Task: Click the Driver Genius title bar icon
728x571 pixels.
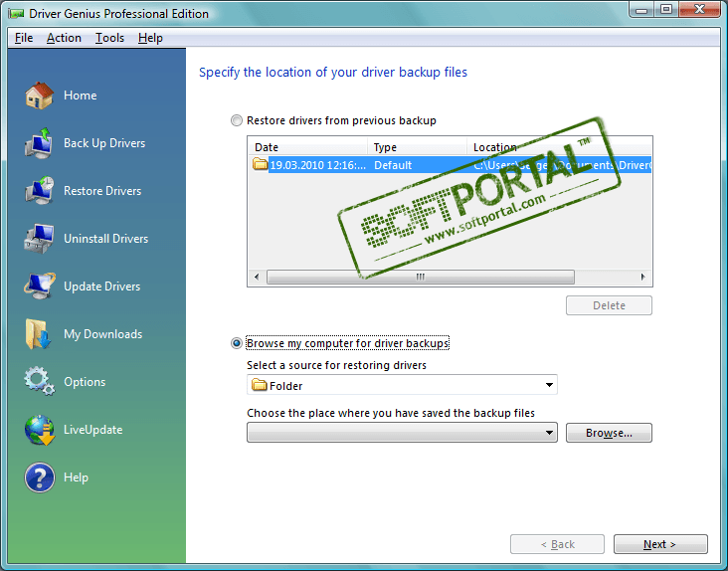Action: coord(16,14)
